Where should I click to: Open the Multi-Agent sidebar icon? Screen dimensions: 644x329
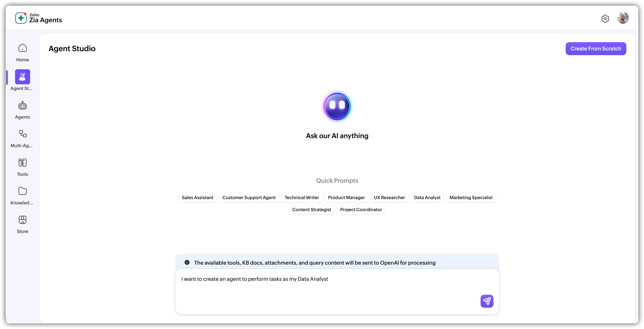coord(23,134)
